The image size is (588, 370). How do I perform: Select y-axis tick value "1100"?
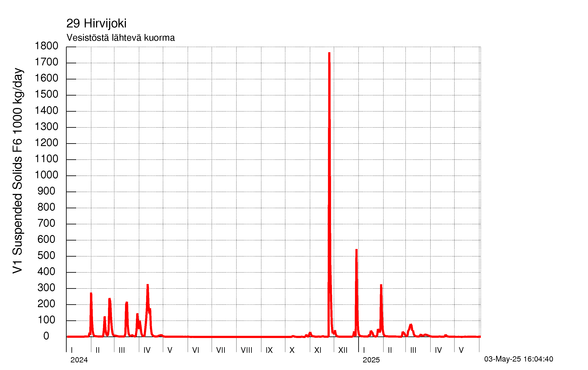pyautogui.click(x=46, y=159)
